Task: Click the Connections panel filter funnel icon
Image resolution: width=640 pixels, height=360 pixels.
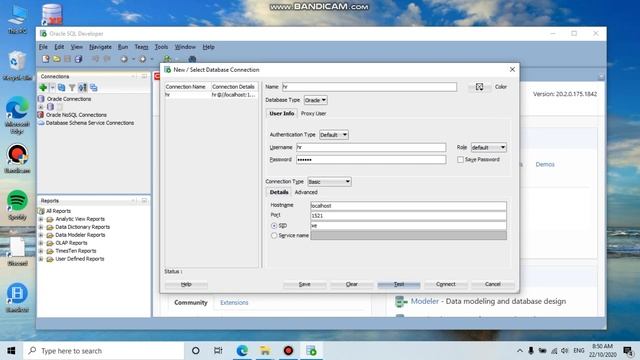Action: pos(72,87)
